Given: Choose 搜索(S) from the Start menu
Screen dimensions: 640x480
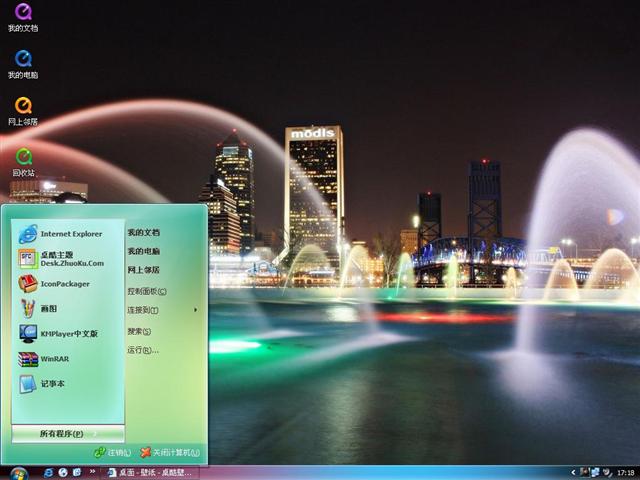Looking at the screenshot, I should click(140, 331).
